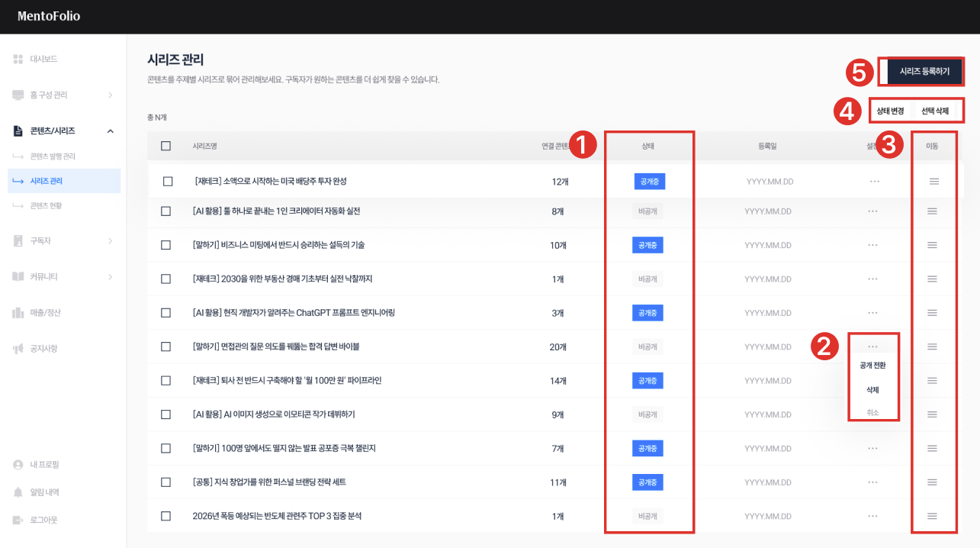Expand the 홈 구성 관리 chevron
The image size is (980, 548).
(110, 95)
